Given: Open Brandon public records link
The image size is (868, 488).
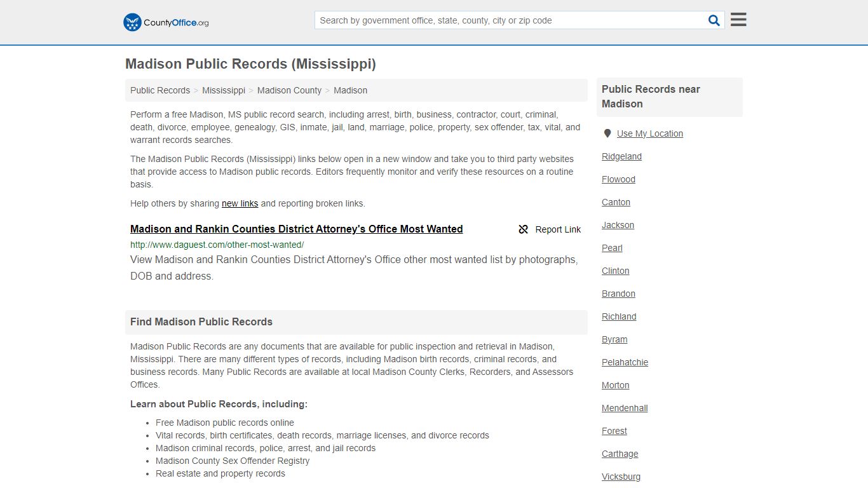Looking at the screenshot, I should [x=618, y=294].
